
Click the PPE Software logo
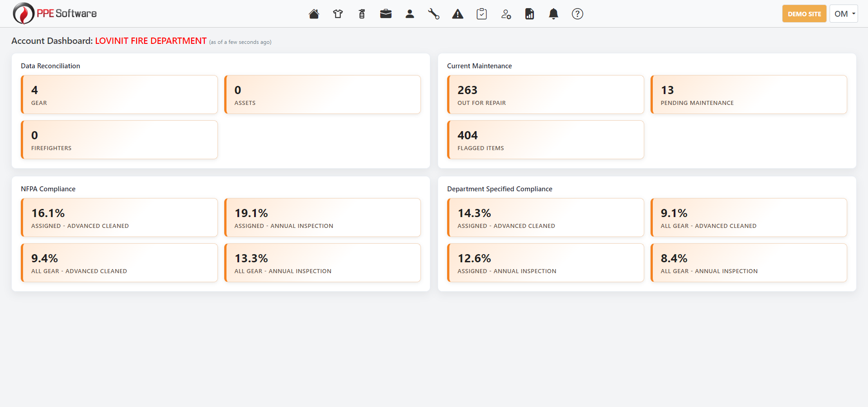55,14
